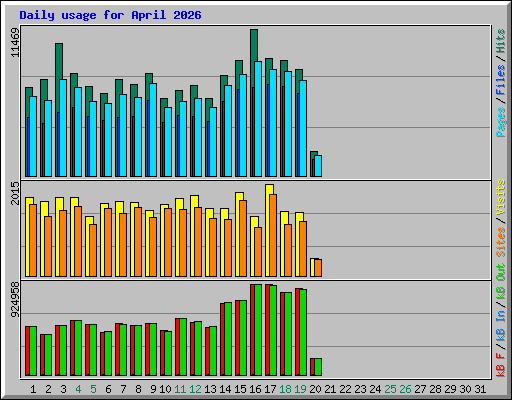Click the orange sites bar for day 15

coord(243,238)
